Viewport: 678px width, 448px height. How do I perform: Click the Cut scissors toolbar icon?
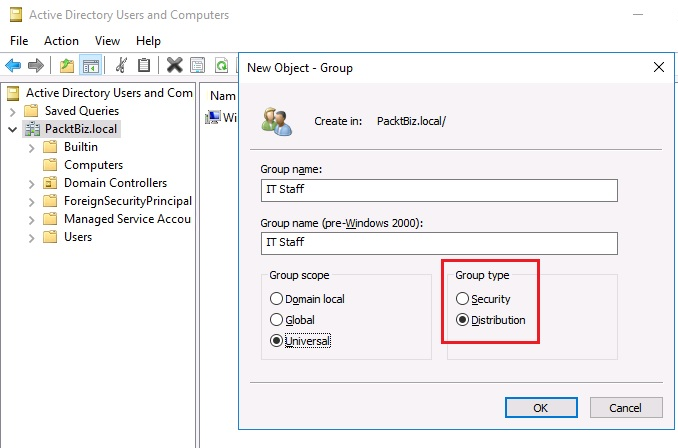121,66
